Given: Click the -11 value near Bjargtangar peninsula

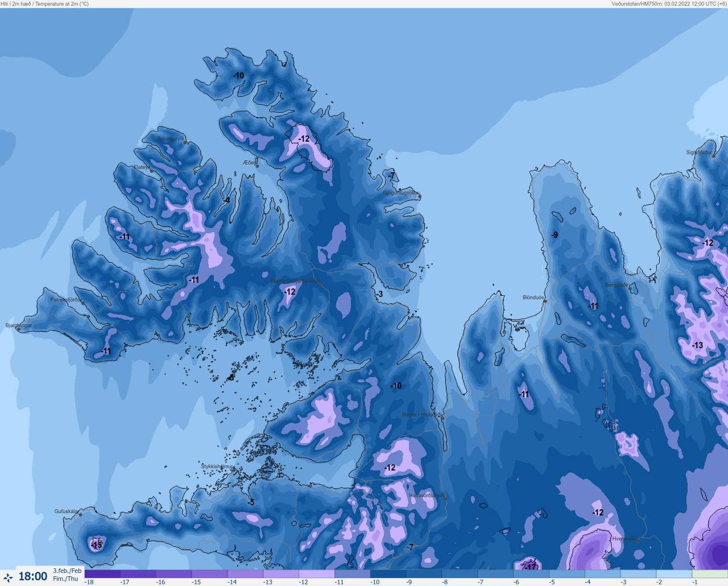Looking at the screenshot, I should (106, 352).
